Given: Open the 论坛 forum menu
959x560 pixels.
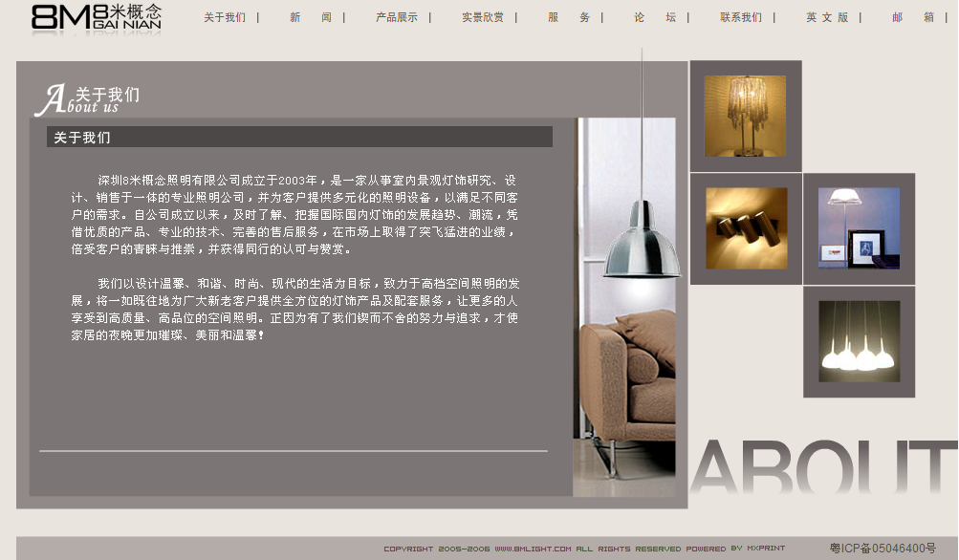Looking at the screenshot, I should coord(653,16).
